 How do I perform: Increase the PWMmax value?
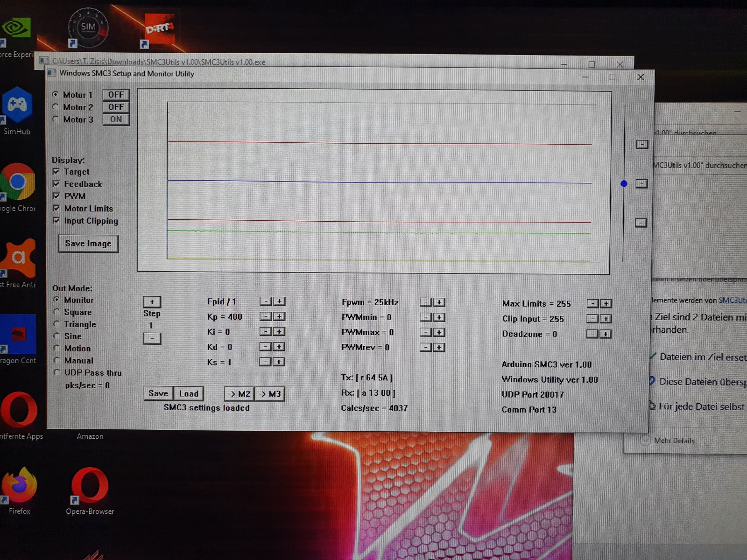pos(439,332)
